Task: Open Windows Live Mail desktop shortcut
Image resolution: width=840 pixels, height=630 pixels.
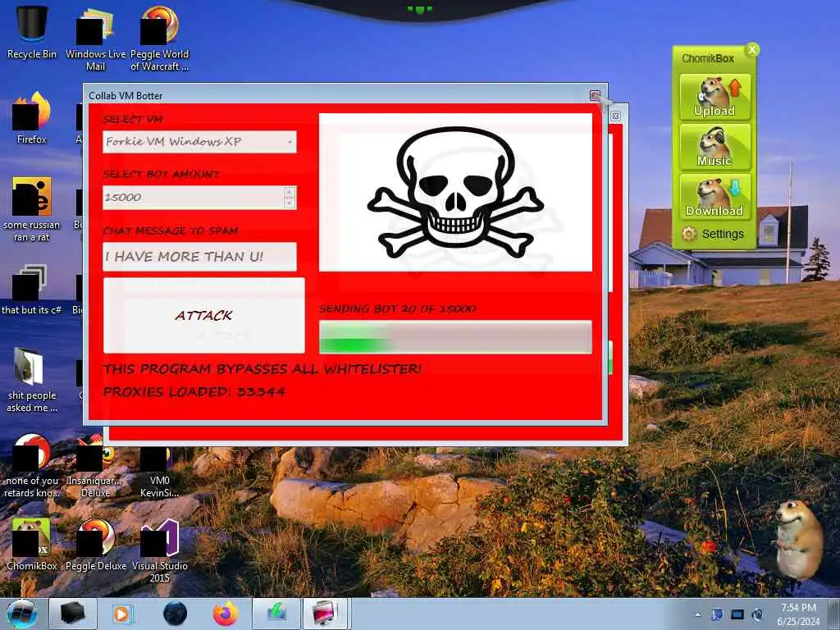Action: (95, 39)
